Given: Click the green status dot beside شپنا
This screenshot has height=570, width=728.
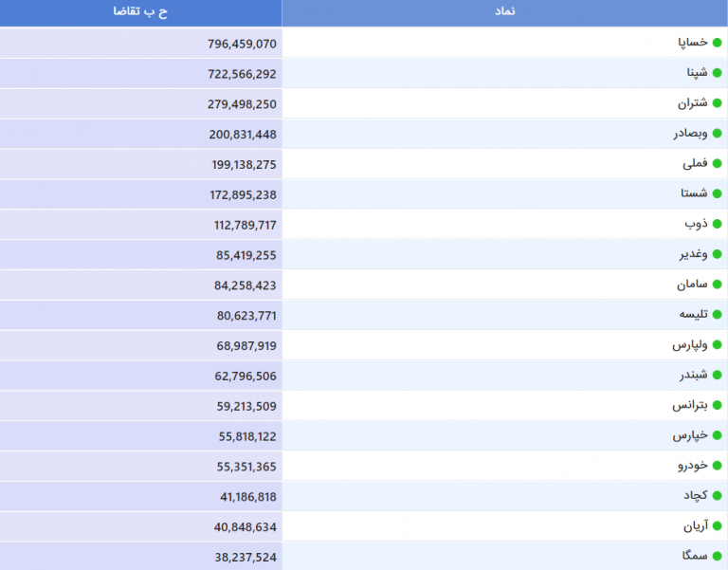Looking at the screenshot, I should [x=717, y=73].
